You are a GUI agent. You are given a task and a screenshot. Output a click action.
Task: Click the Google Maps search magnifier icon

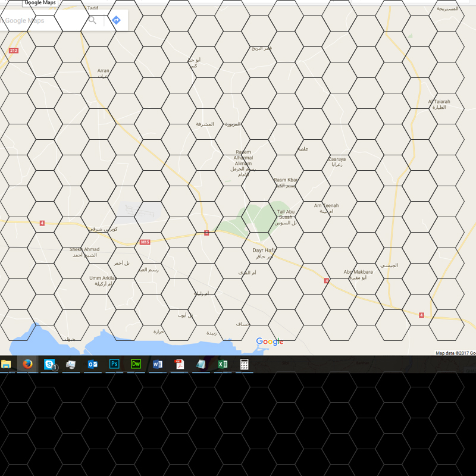pyautogui.click(x=92, y=20)
